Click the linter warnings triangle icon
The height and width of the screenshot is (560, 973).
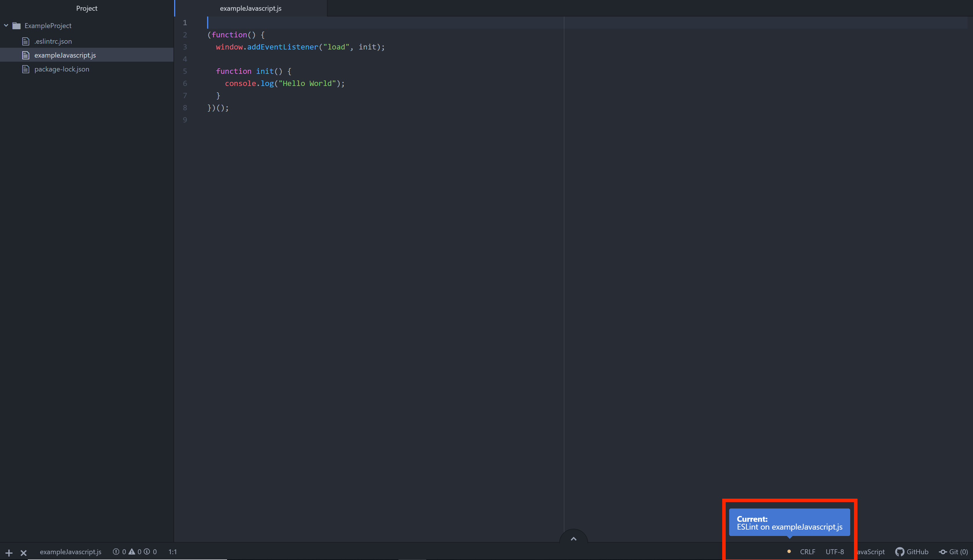(132, 552)
